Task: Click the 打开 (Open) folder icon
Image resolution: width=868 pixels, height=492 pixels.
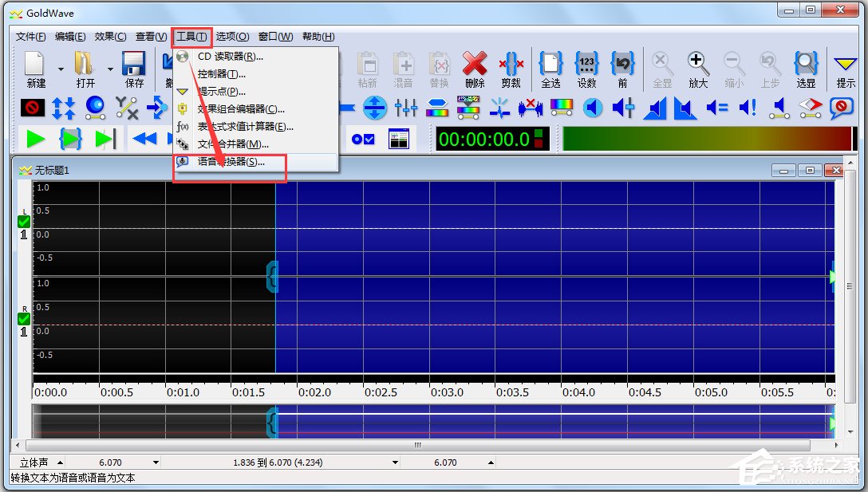Action: click(84, 63)
